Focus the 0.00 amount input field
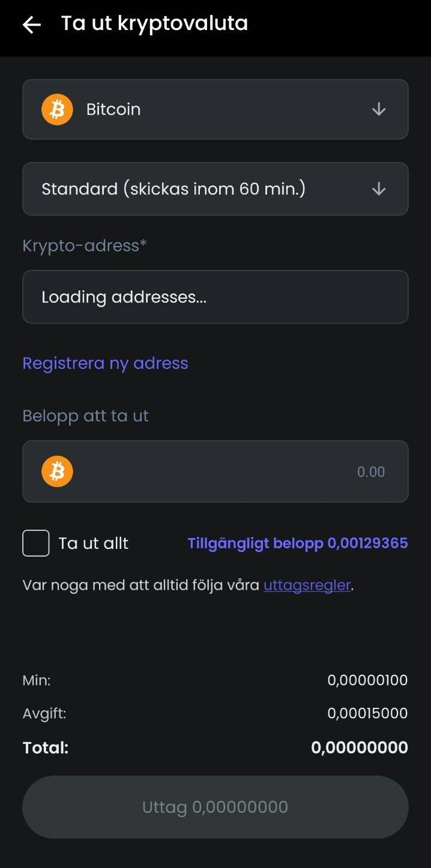This screenshot has width=431, height=868. coord(216,471)
